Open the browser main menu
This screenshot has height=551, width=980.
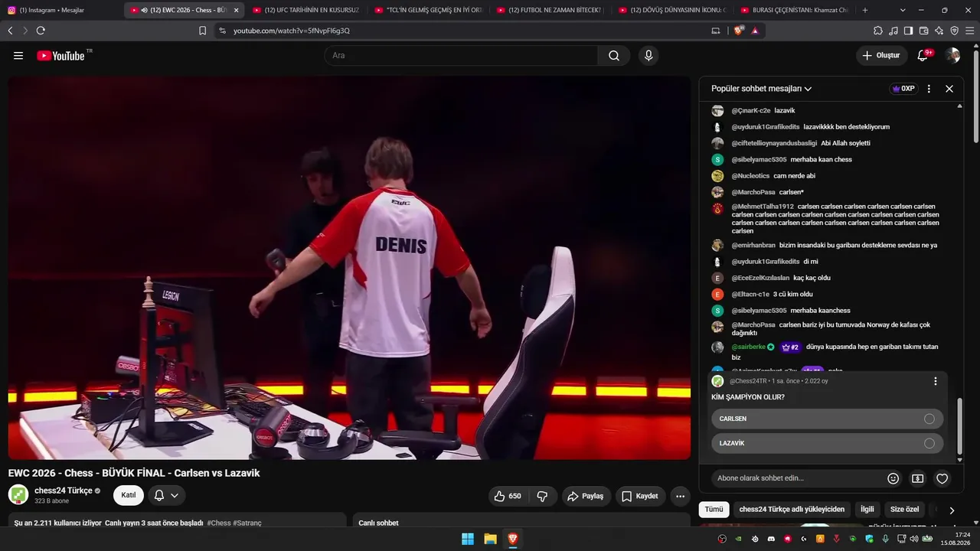click(969, 31)
